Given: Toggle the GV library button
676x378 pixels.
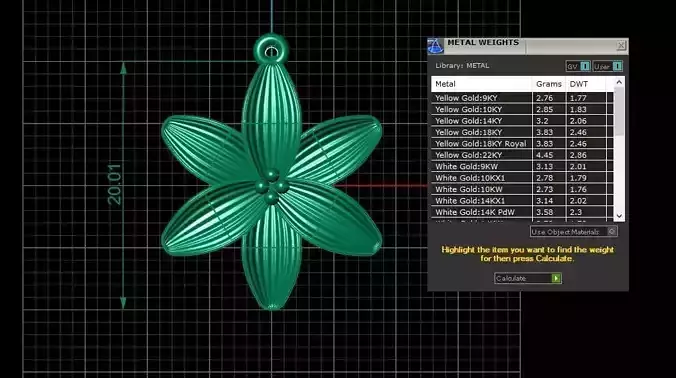Looking at the screenshot, I should (x=578, y=66).
